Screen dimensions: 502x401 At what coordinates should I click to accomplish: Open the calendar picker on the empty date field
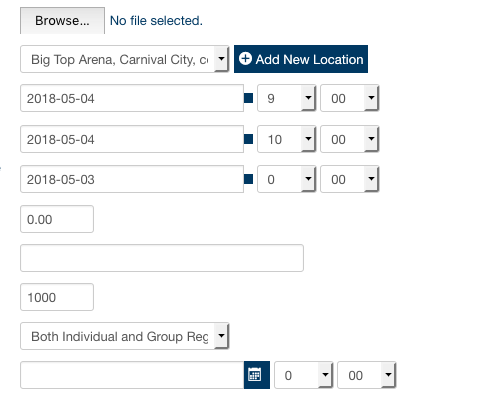click(257, 375)
